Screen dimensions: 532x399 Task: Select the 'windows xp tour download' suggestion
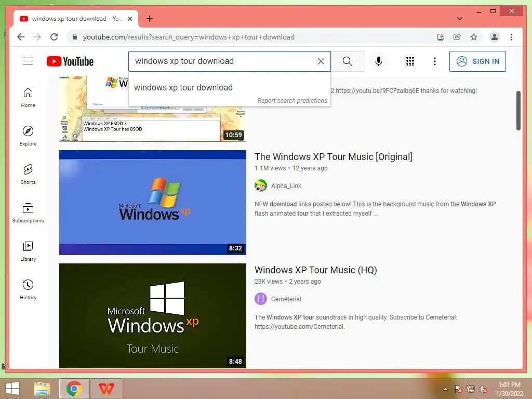(229, 87)
